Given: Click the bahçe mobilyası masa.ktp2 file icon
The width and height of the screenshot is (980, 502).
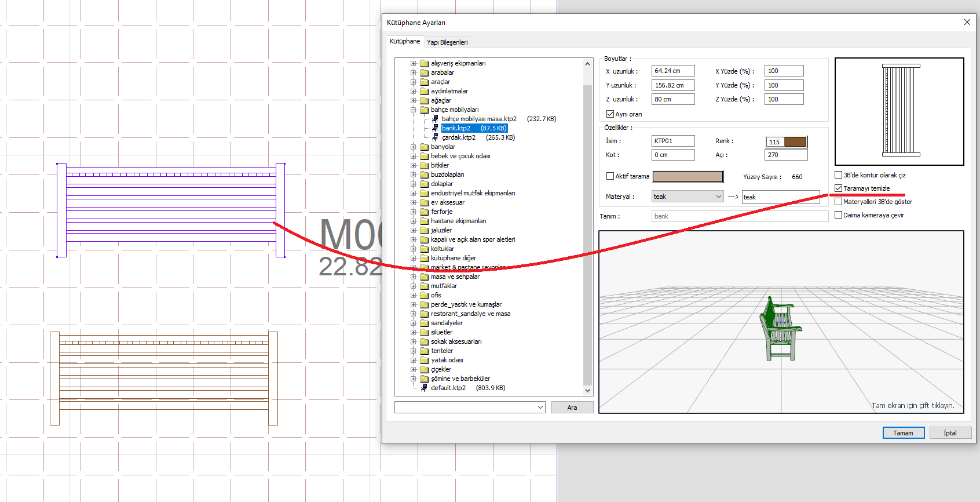Looking at the screenshot, I should coord(436,119).
